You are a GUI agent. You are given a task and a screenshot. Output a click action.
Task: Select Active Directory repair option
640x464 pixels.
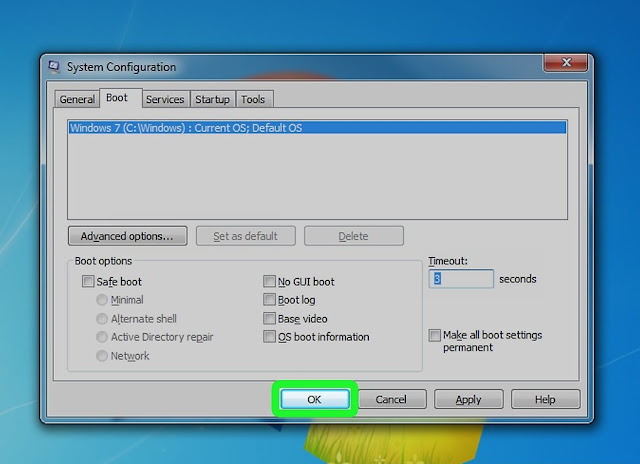[x=102, y=337]
